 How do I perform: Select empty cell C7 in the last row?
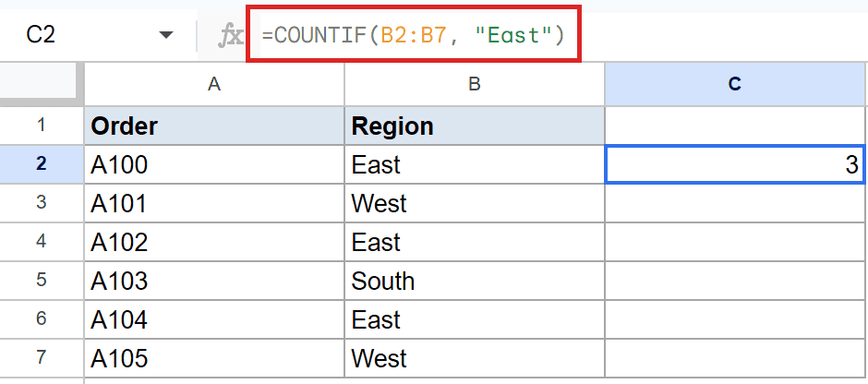(x=735, y=358)
